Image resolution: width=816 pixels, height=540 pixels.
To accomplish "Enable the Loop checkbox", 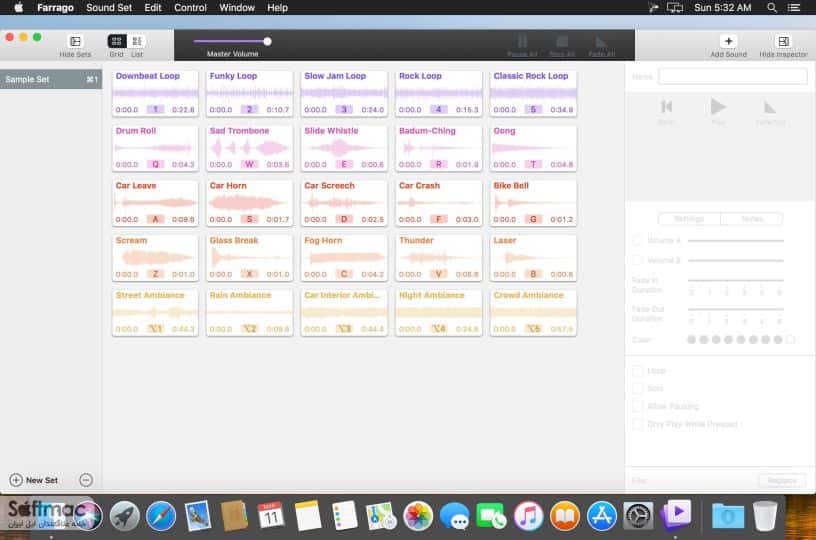I will (x=638, y=371).
